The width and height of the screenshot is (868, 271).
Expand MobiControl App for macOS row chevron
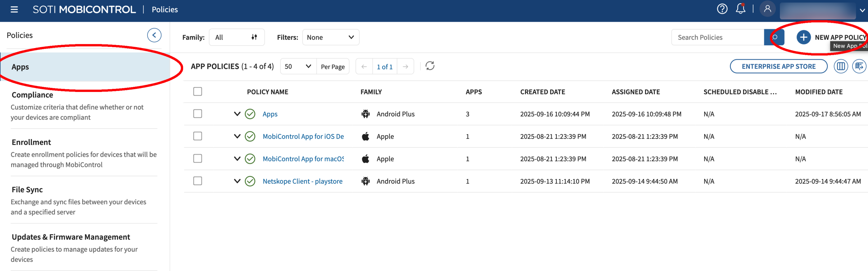(237, 159)
